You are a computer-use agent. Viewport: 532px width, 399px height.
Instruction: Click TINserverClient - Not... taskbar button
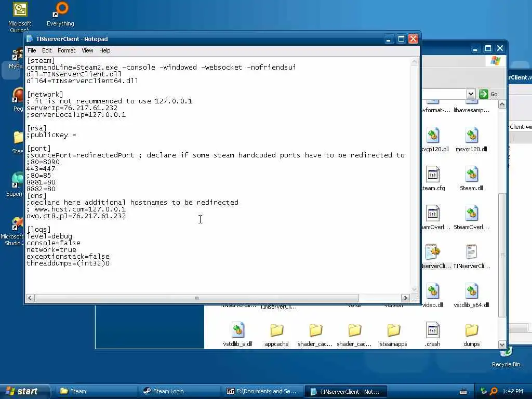[x=345, y=392]
